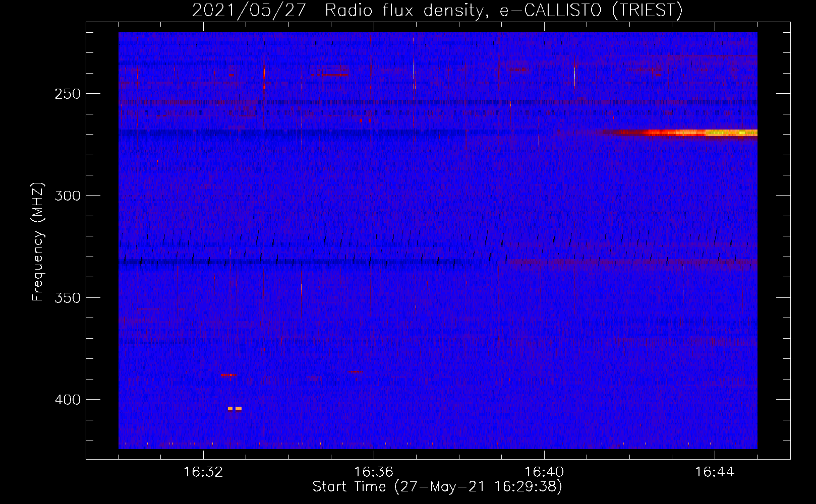Screen dimensions: 816x504
Task: Click the 400 frequency tick label
Action: [x=68, y=400]
